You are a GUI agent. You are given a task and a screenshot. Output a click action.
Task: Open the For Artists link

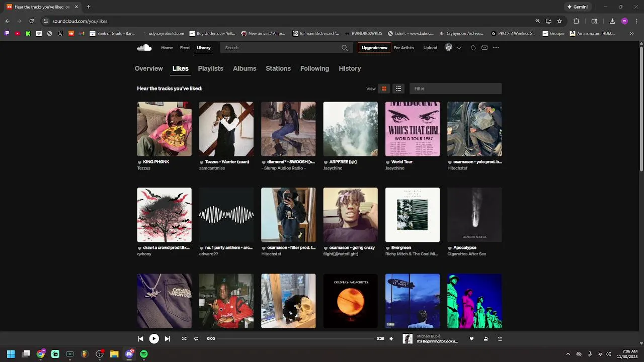point(404,48)
